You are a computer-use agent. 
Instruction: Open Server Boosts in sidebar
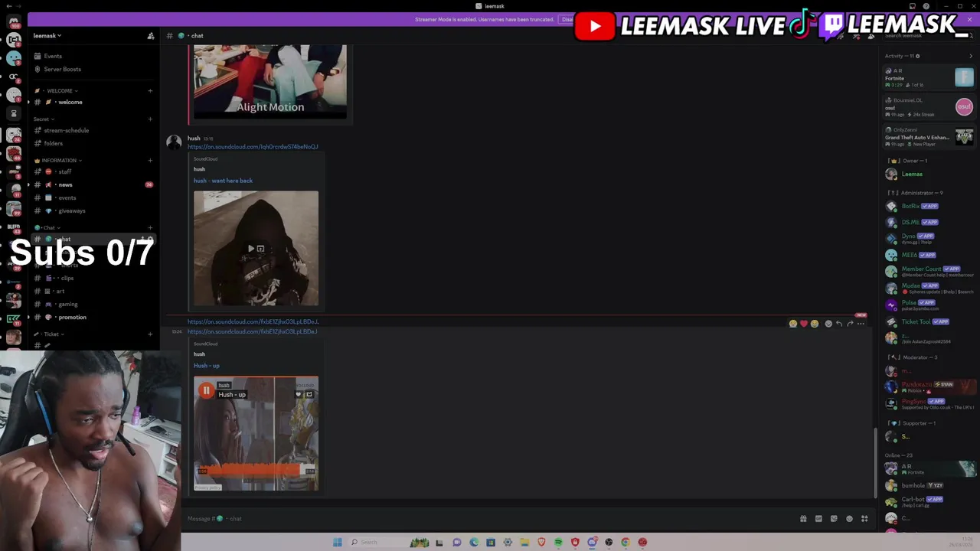coord(94,69)
